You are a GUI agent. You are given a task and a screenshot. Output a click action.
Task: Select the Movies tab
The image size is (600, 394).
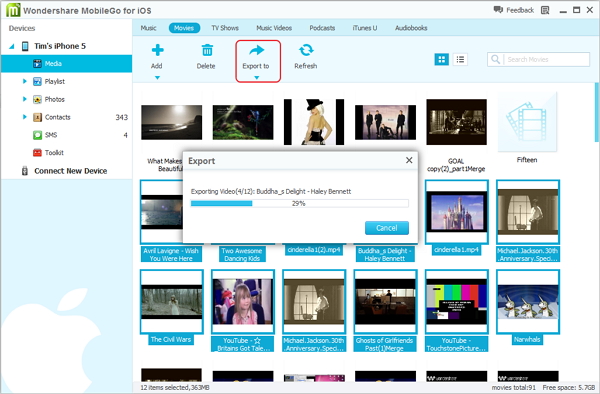tap(184, 28)
